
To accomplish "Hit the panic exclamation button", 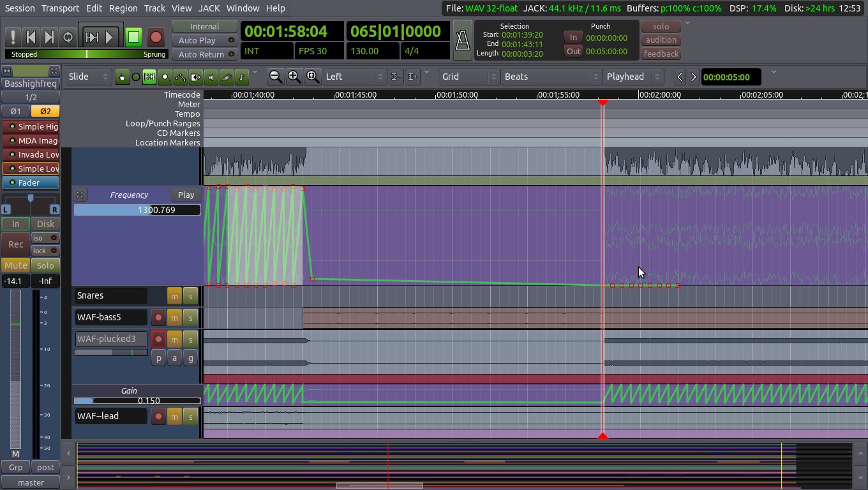I will pyautogui.click(x=12, y=37).
